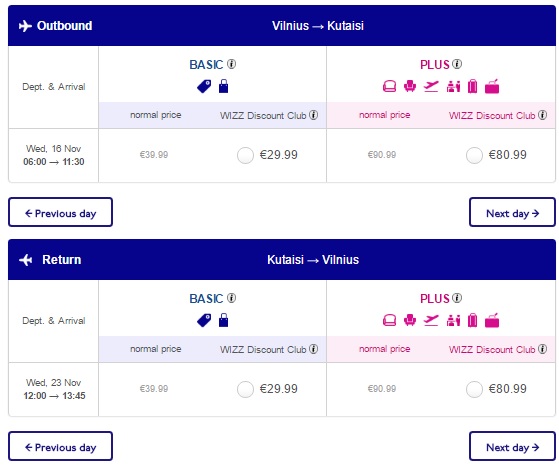Click the outbound BASIC price tag icon
559x467 pixels.
(204, 86)
